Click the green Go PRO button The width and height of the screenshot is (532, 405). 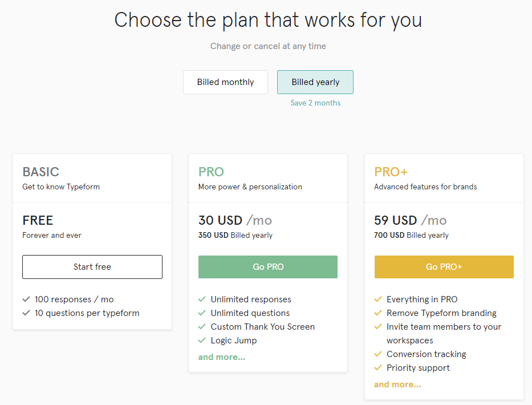pyautogui.click(x=268, y=267)
